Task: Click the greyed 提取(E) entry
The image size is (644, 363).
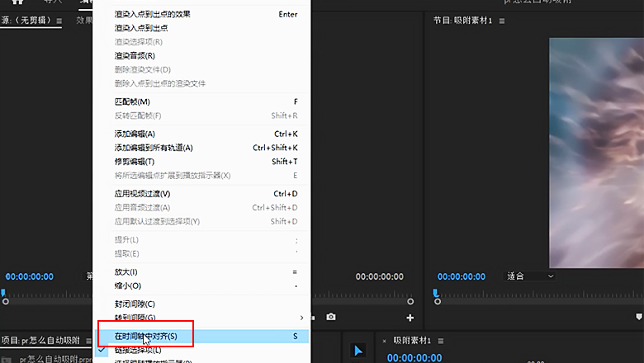Action: [x=201, y=254]
